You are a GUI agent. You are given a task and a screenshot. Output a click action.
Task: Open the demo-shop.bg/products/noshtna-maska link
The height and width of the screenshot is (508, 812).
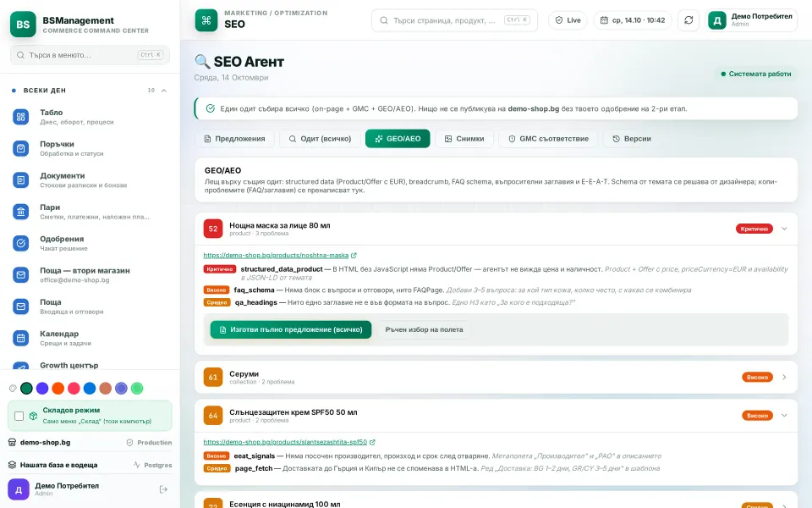(276, 256)
